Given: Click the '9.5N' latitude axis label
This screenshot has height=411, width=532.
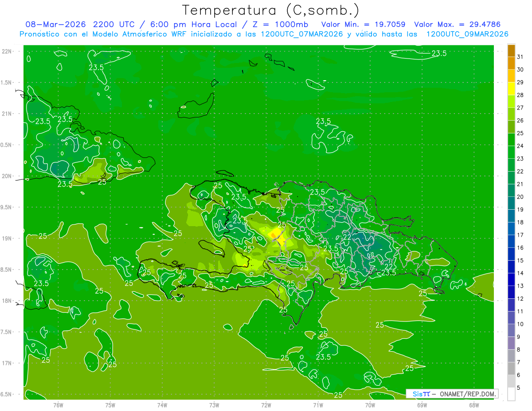Looking at the screenshot, I should click(6, 207).
